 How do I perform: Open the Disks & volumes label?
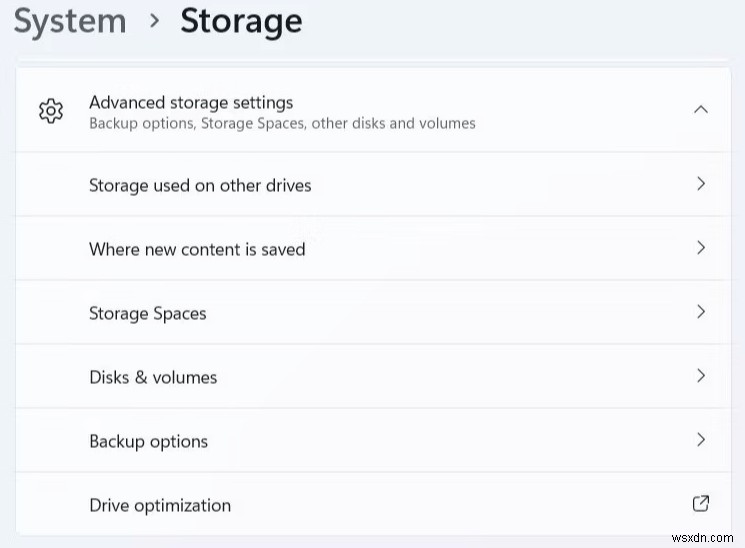point(153,377)
